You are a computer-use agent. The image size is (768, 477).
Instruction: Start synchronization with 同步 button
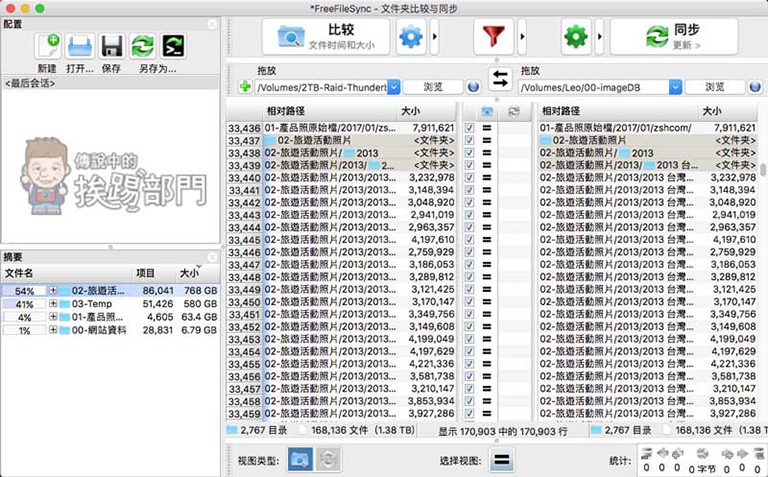pyautogui.click(x=674, y=37)
